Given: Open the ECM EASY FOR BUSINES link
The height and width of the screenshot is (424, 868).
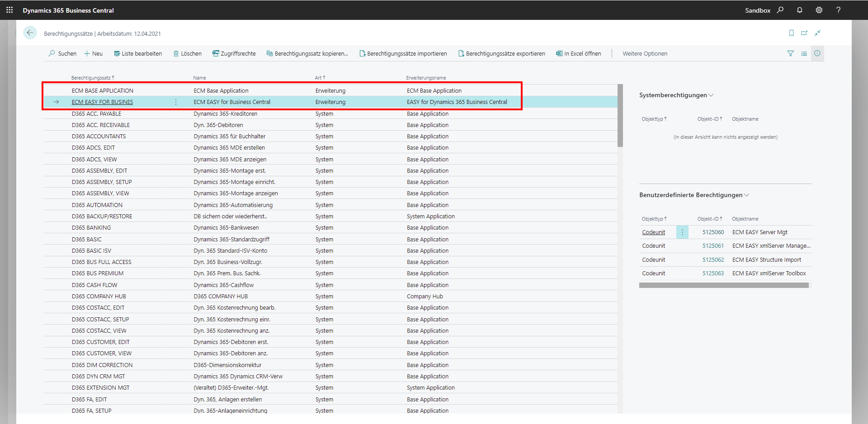Looking at the screenshot, I should (102, 102).
